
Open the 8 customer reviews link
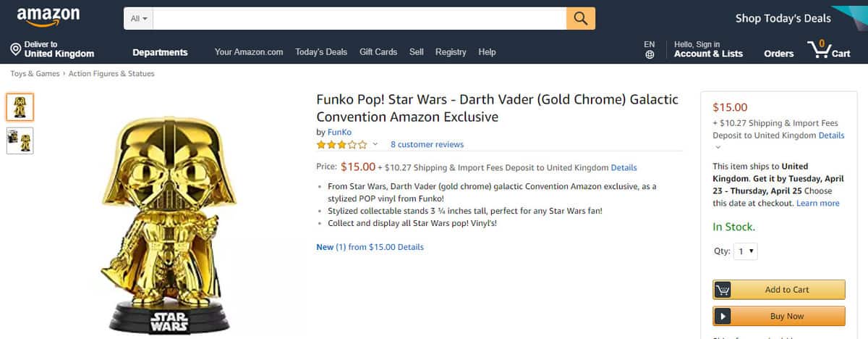coord(427,144)
